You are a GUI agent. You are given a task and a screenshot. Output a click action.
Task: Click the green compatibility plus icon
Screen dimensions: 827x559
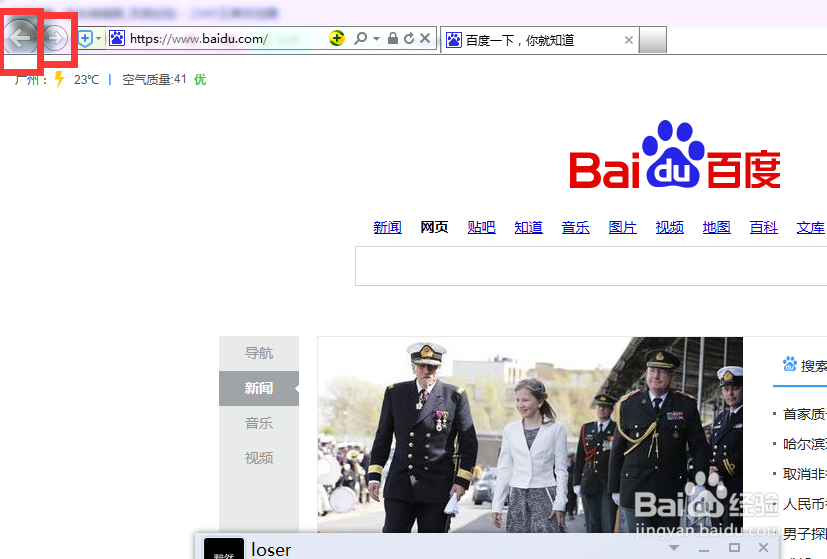click(336, 38)
